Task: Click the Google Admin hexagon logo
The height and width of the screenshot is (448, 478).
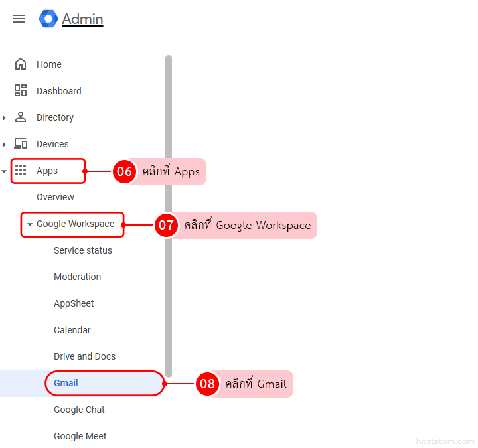Action: click(x=48, y=19)
